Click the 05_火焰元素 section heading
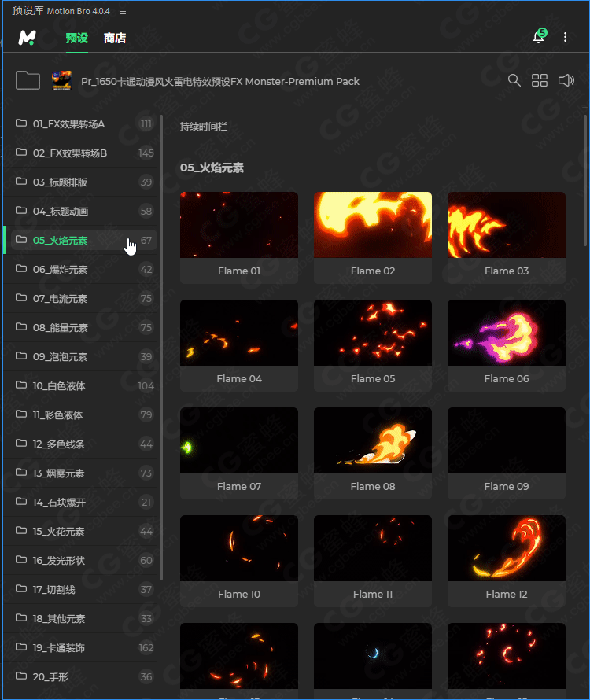 [x=212, y=168]
